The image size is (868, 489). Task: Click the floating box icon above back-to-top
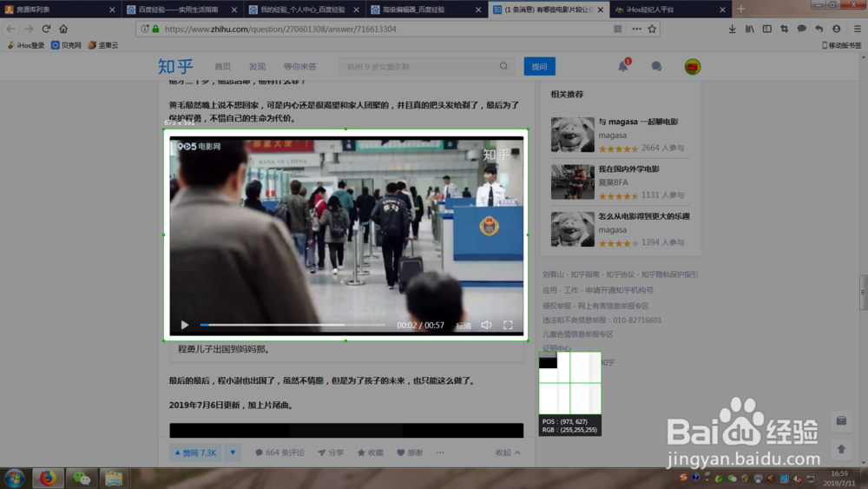pyautogui.click(x=841, y=421)
